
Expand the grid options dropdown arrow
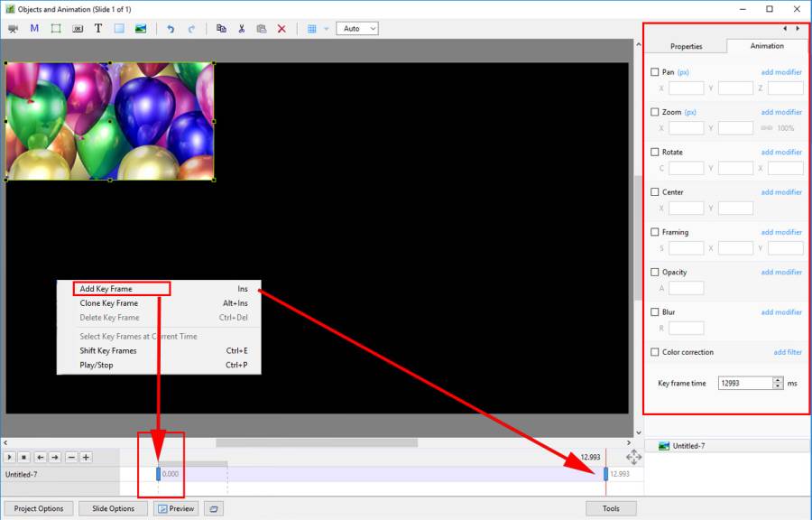point(327,29)
